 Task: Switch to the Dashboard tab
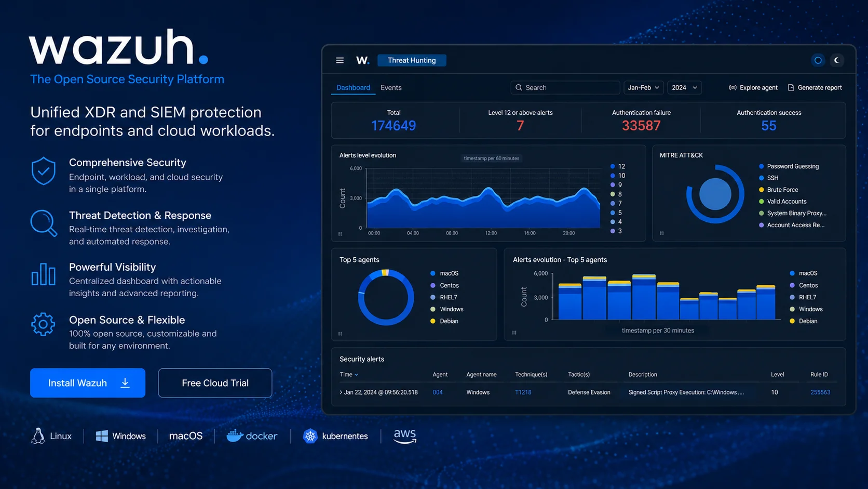point(353,88)
